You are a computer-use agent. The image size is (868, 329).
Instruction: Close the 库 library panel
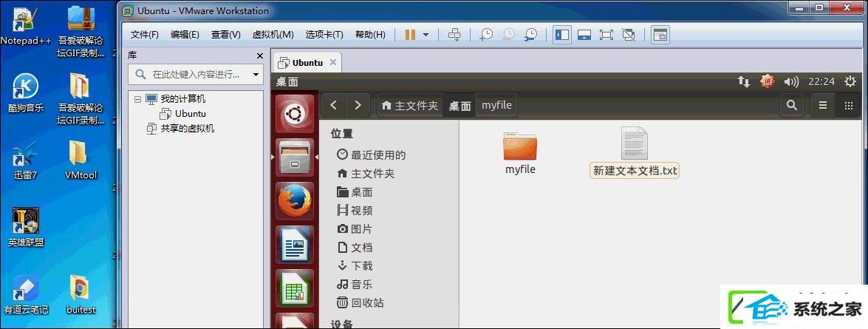point(259,55)
